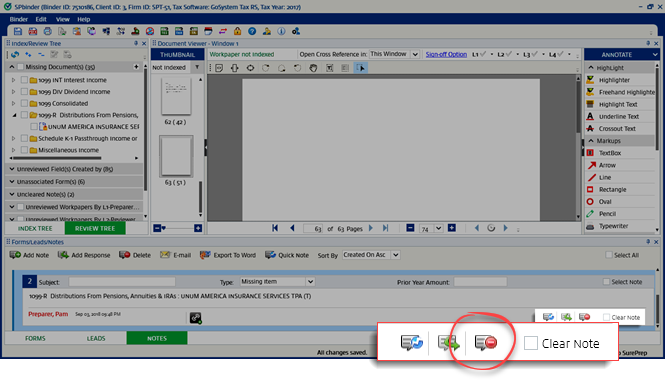Open the note Type Missing Item dropdown

point(277,282)
